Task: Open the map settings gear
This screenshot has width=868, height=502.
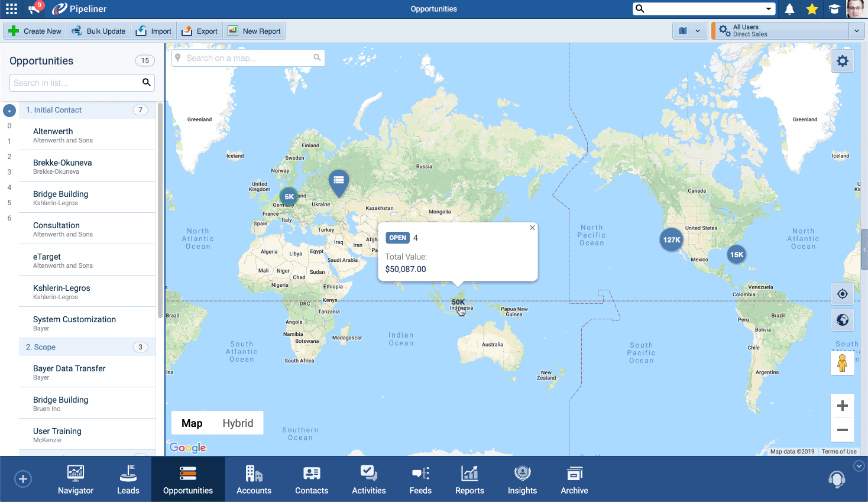Action: point(842,60)
